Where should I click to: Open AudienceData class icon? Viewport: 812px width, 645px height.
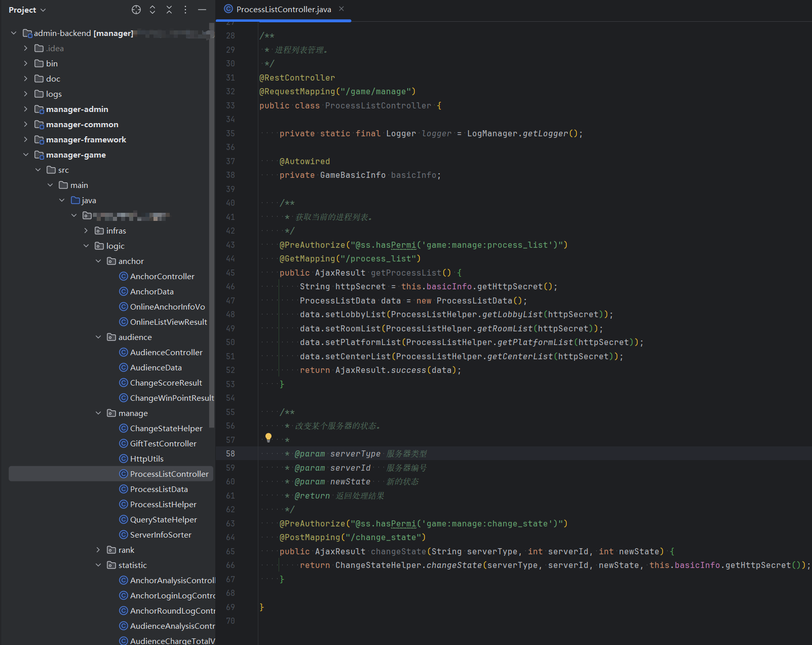tap(124, 367)
